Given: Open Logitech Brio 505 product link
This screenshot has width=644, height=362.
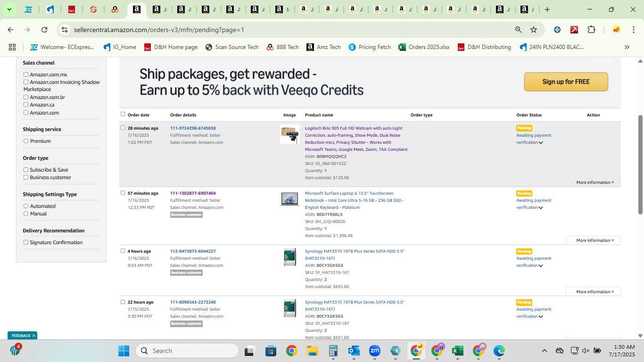Looking at the screenshot, I should (x=356, y=139).
